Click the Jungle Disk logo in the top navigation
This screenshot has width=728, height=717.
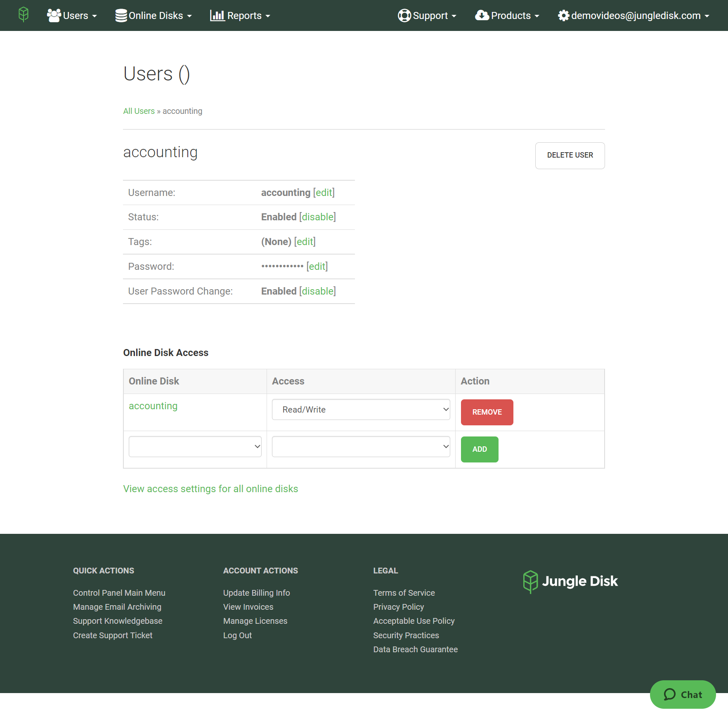tap(24, 15)
